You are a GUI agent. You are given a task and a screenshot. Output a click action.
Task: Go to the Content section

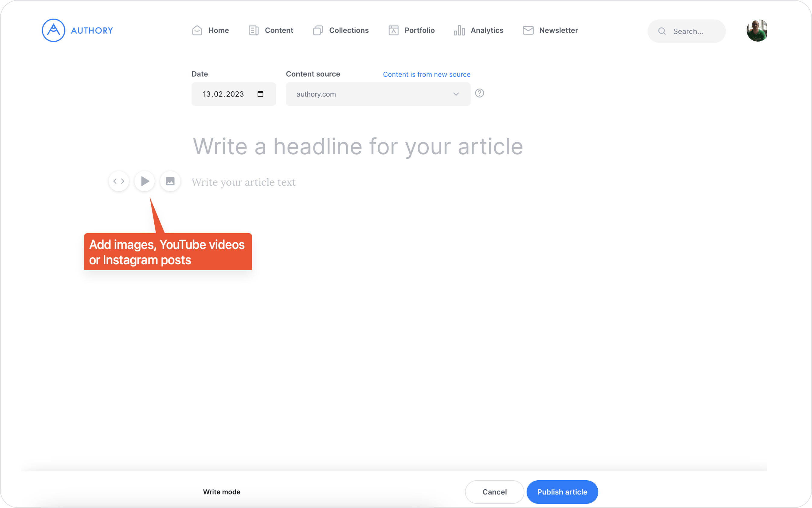click(x=271, y=30)
